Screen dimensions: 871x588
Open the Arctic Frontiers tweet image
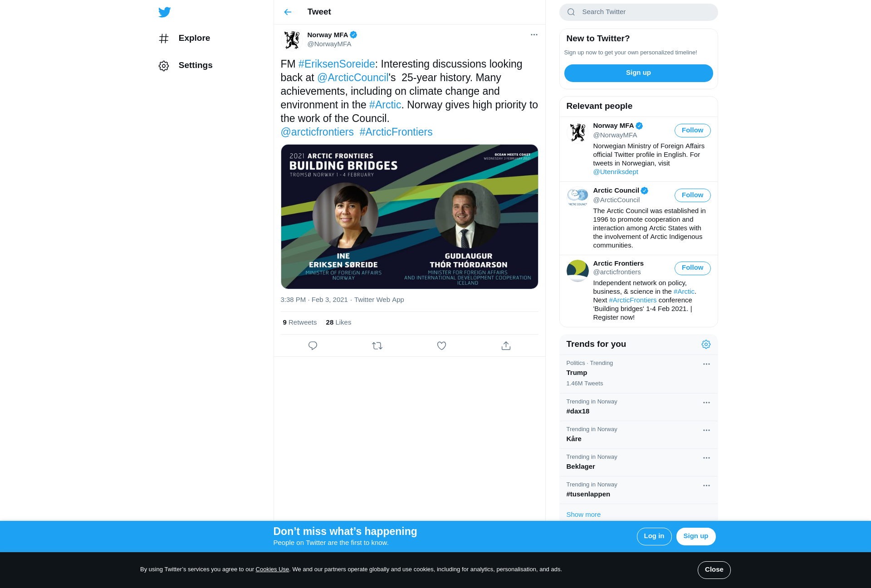[409, 217]
